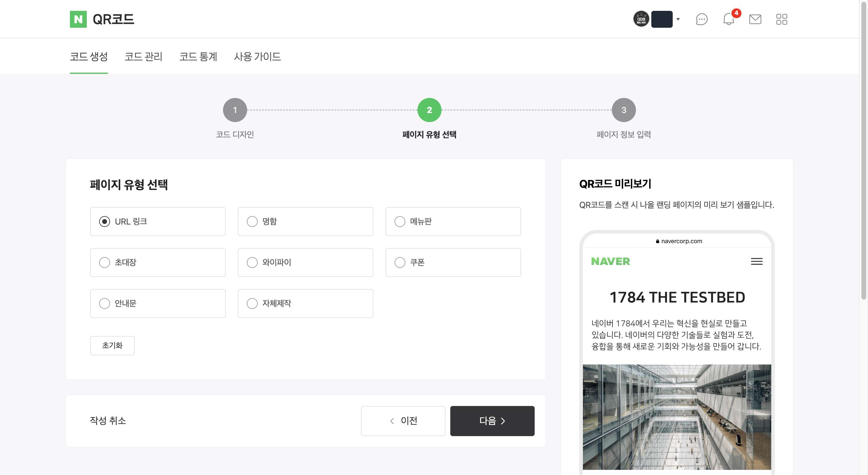
Task: Go back with the 이전 button
Action: (x=403, y=421)
